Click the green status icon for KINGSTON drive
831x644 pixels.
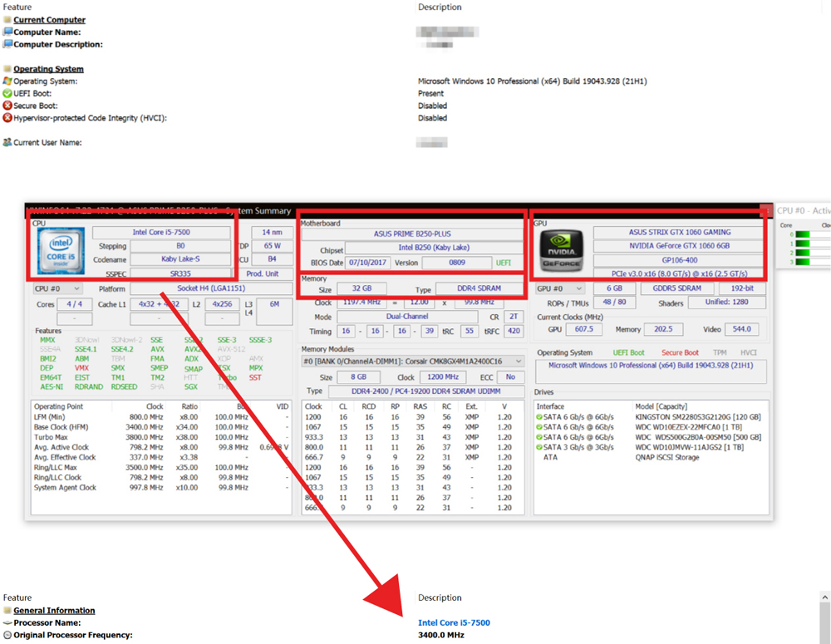(539, 417)
